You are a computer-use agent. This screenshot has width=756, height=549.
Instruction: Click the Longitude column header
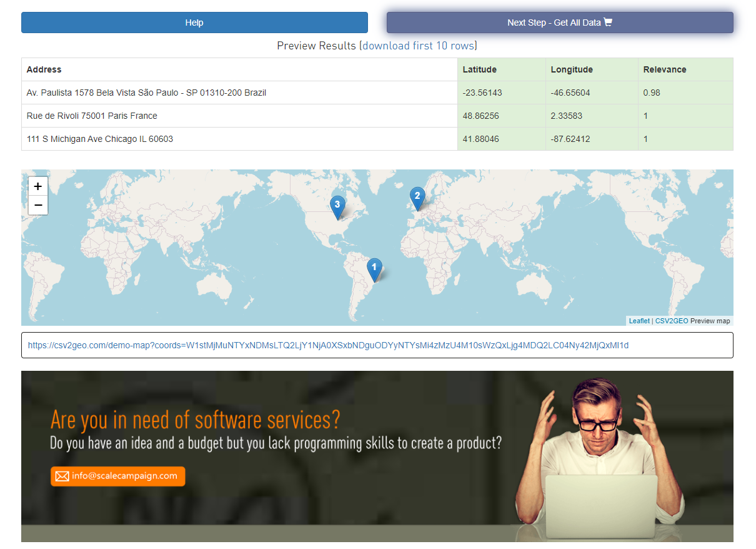(592, 69)
